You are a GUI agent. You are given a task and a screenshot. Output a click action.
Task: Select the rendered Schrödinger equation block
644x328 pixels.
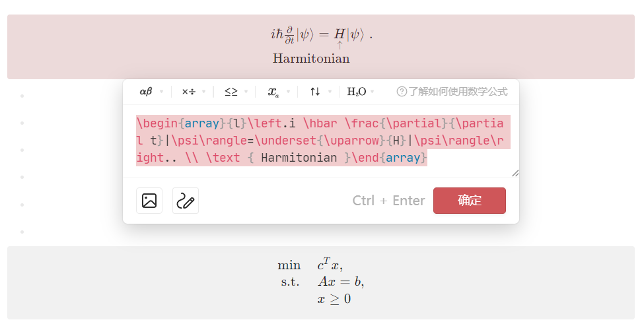321,46
